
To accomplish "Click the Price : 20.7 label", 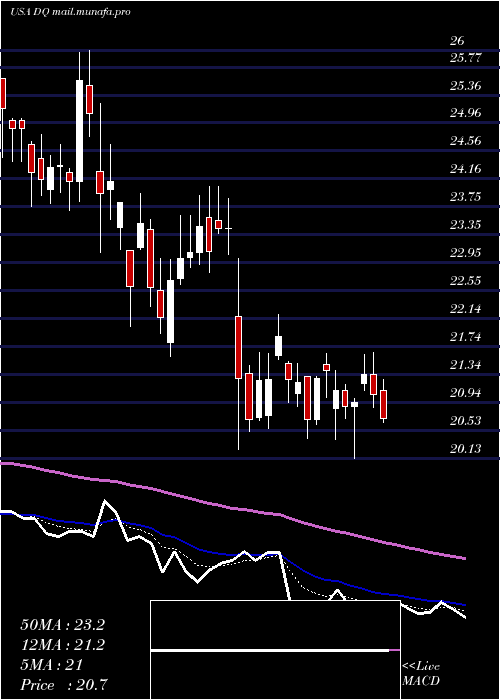I will (x=64, y=685).
